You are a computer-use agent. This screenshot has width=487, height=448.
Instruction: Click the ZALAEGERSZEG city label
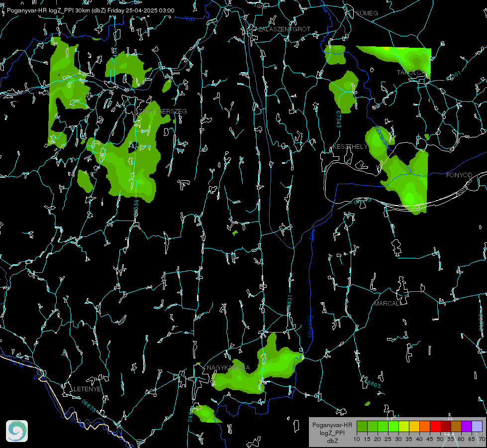pos(163,112)
